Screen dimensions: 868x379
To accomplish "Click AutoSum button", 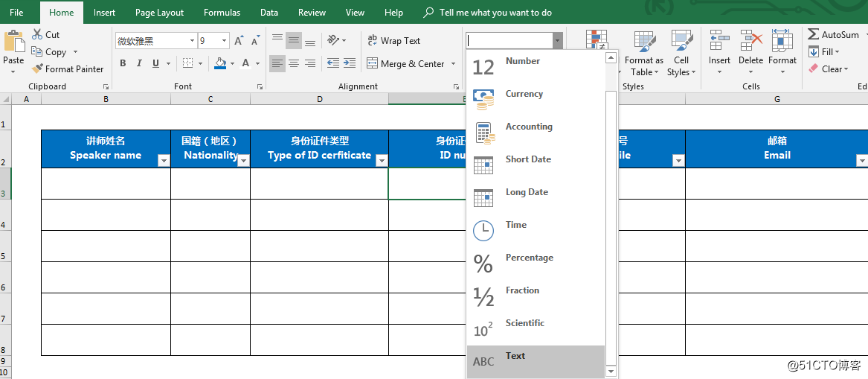I will pyautogui.click(x=833, y=34).
